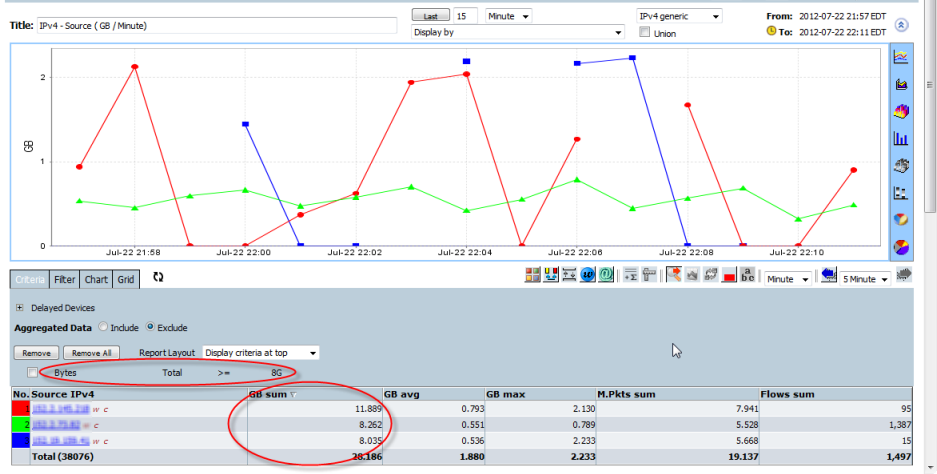Select the area chart type icon

[x=901, y=84]
